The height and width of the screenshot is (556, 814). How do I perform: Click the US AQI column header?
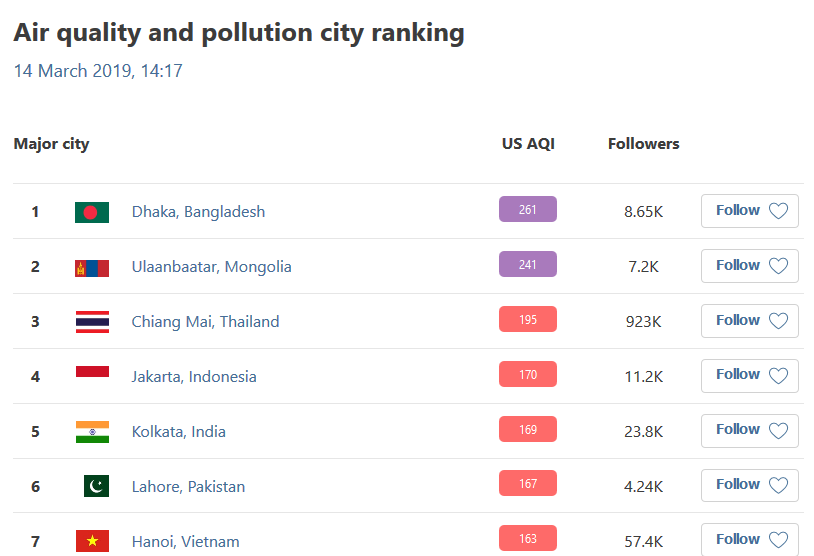(x=528, y=144)
